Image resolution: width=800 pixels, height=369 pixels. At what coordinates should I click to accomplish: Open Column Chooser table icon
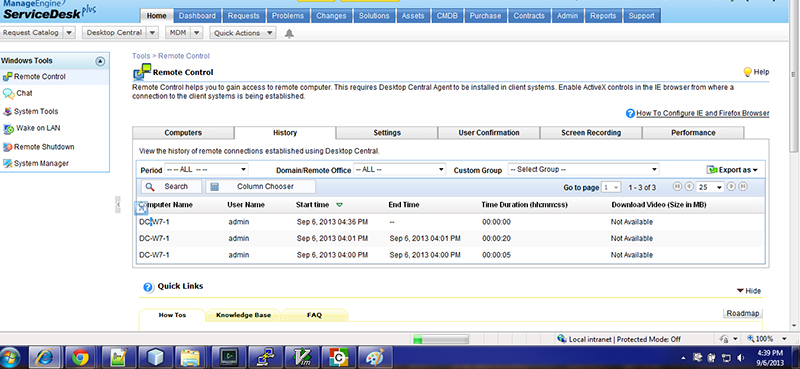tap(214, 187)
